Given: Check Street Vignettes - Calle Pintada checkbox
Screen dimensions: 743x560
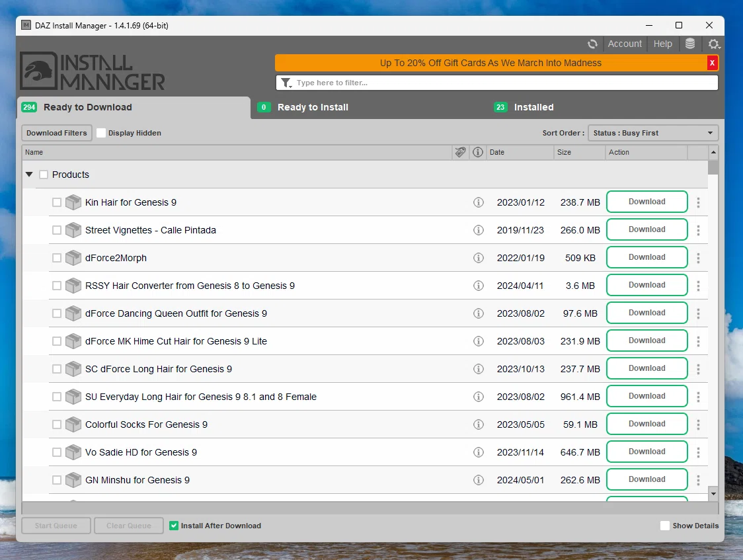Looking at the screenshot, I should pyautogui.click(x=57, y=230).
